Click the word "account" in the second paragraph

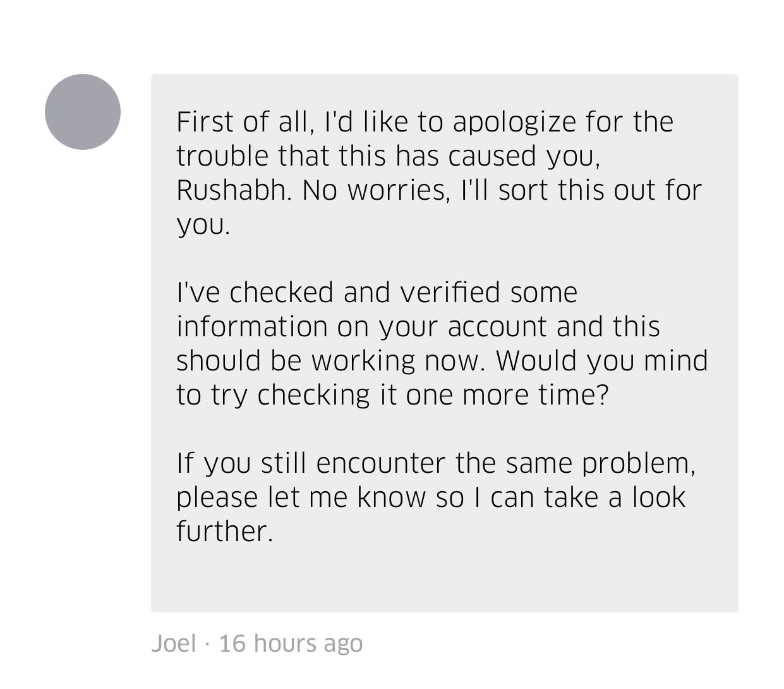pos(497,327)
